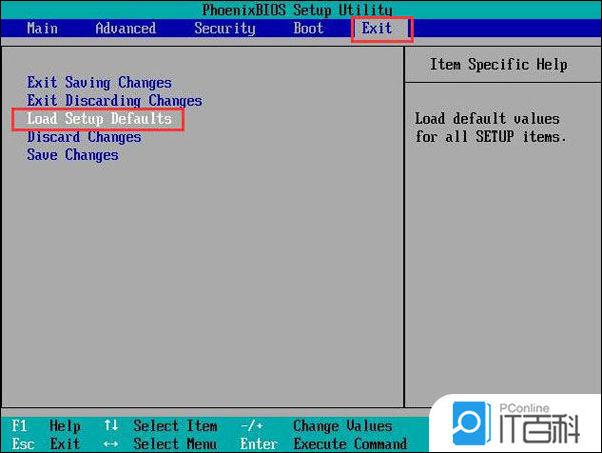This screenshot has height=453, width=602.
Task: Select the Exit tab
Action: (377, 28)
